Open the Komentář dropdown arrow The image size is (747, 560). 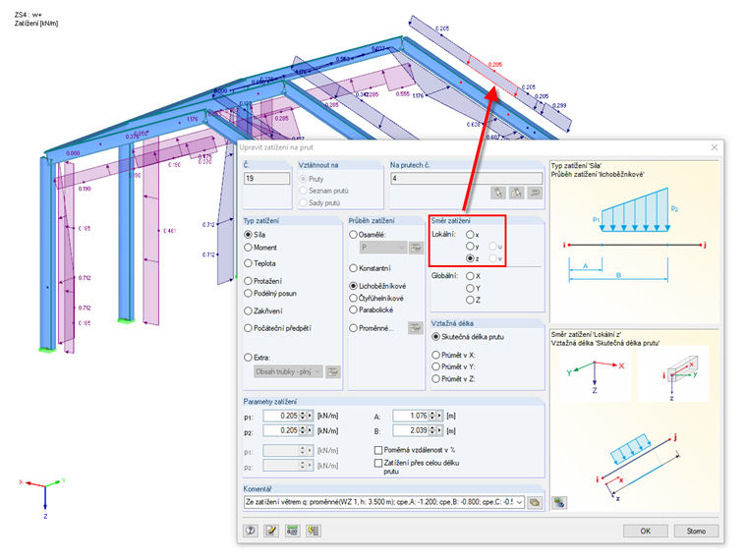[x=519, y=502]
